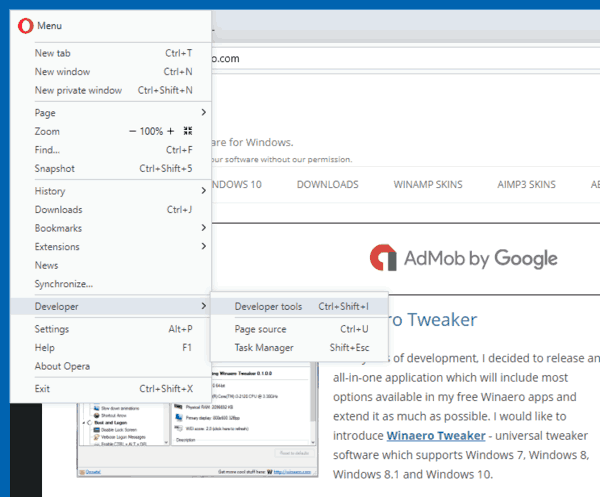Launch Task Manager from Developer submenu
The width and height of the screenshot is (600, 497).
tap(264, 348)
